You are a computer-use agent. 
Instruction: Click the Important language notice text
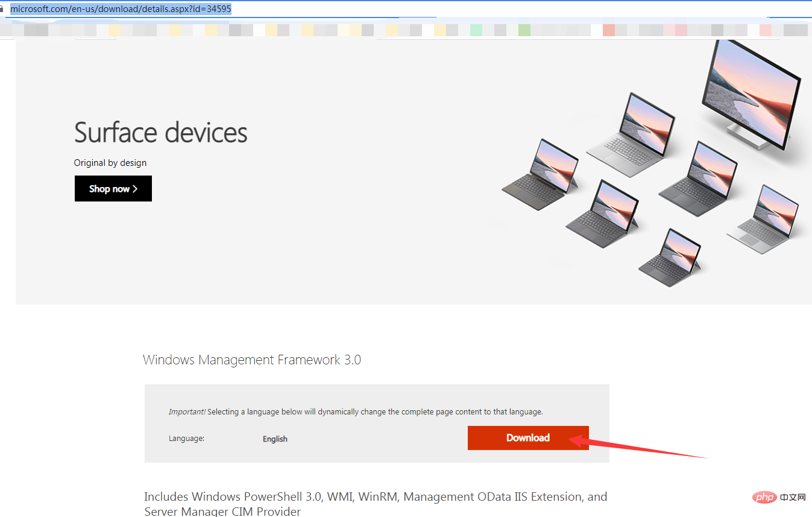tap(356, 412)
